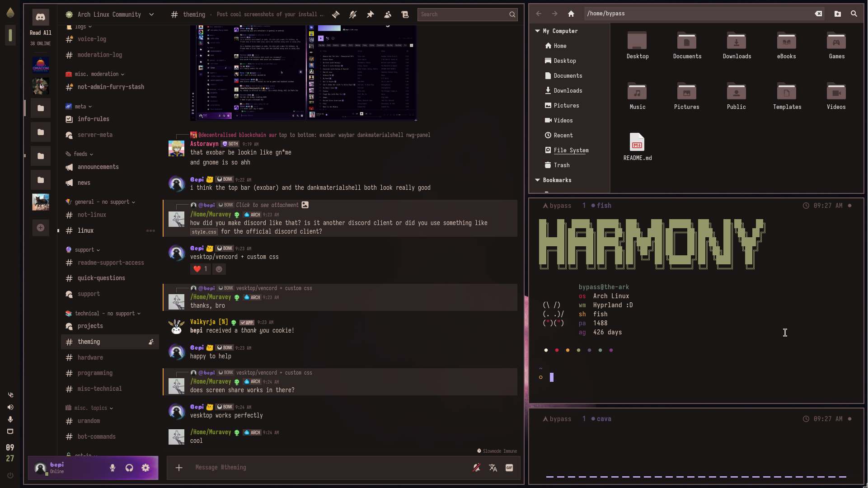
Task: Select Downloads in file manager sidebar
Action: pos(568,90)
